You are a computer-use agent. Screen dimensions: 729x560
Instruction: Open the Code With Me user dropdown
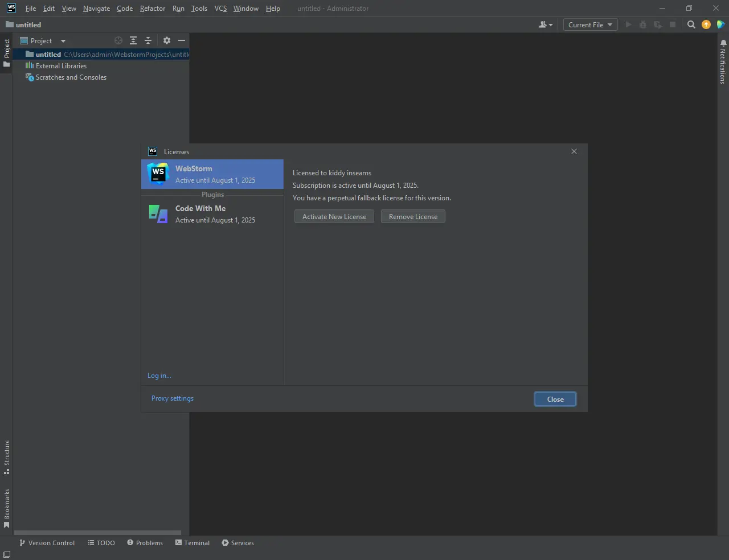(546, 24)
